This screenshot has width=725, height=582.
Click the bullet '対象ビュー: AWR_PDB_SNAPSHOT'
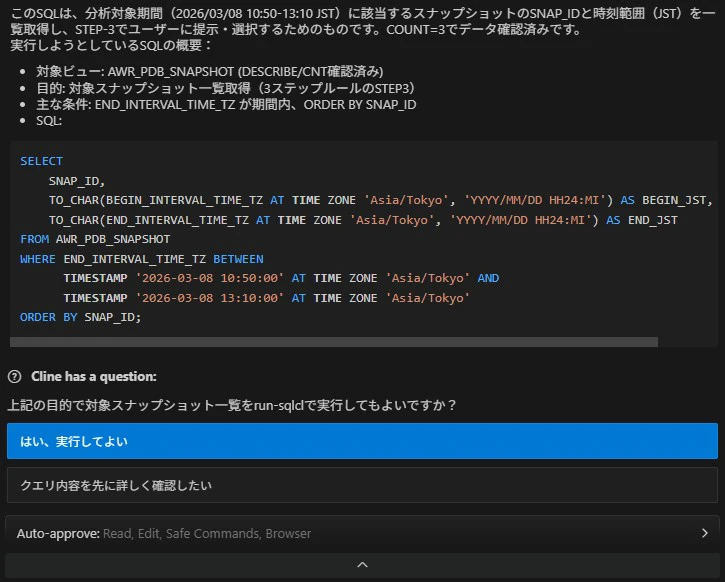click(209, 72)
